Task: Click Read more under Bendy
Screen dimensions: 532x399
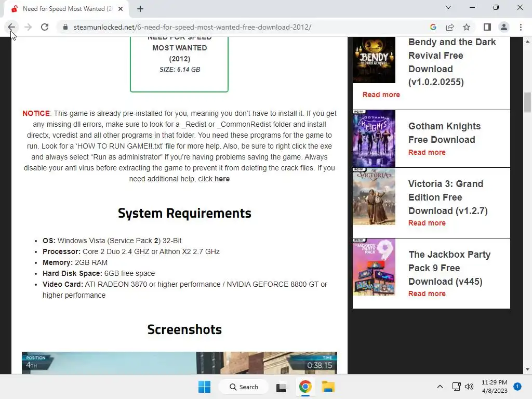Action: pyautogui.click(x=381, y=95)
